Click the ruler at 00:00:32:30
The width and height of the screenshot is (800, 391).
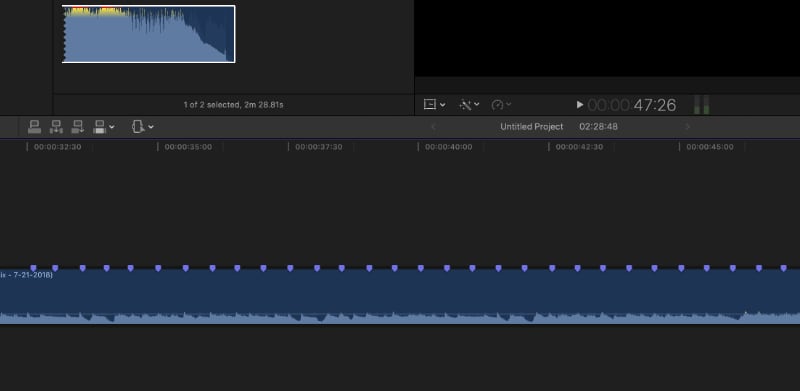click(x=57, y=147)
